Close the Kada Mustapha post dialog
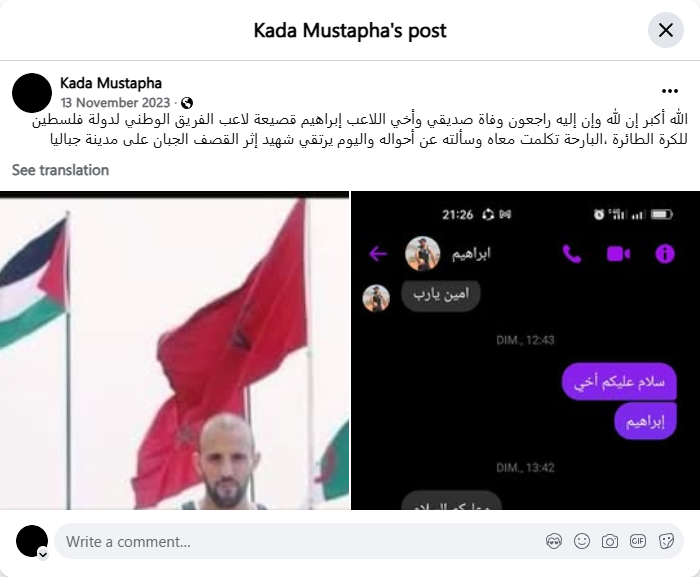This screenshot has width=700, height=577. pyautogui.click(x=666, y=30)
